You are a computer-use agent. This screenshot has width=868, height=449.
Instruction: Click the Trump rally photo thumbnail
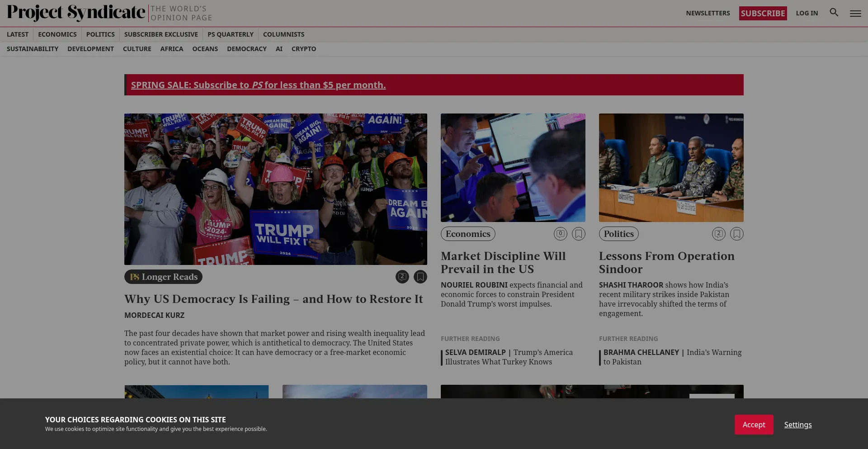[276, 189]
